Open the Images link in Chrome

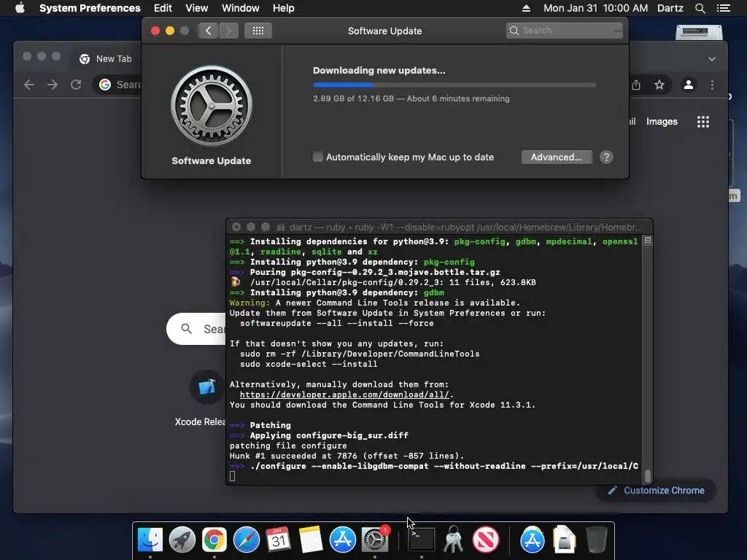662,122
